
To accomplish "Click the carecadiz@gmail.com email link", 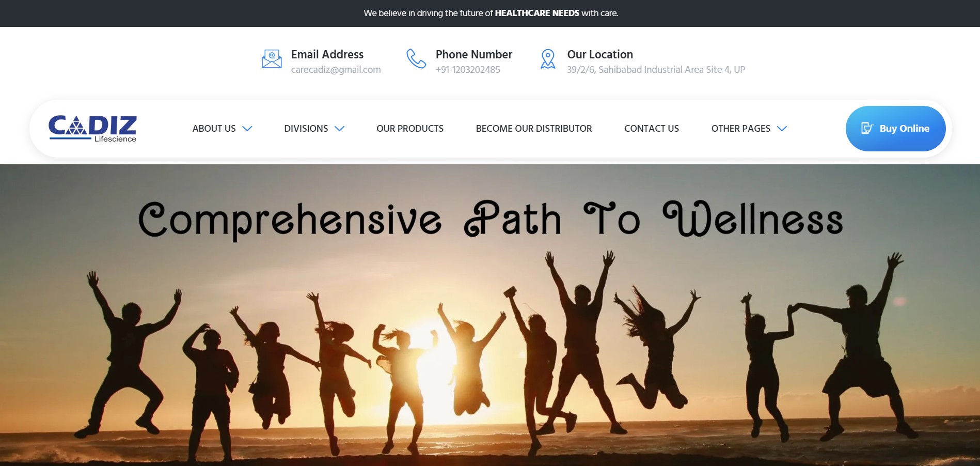I will [x=336, y=70].
